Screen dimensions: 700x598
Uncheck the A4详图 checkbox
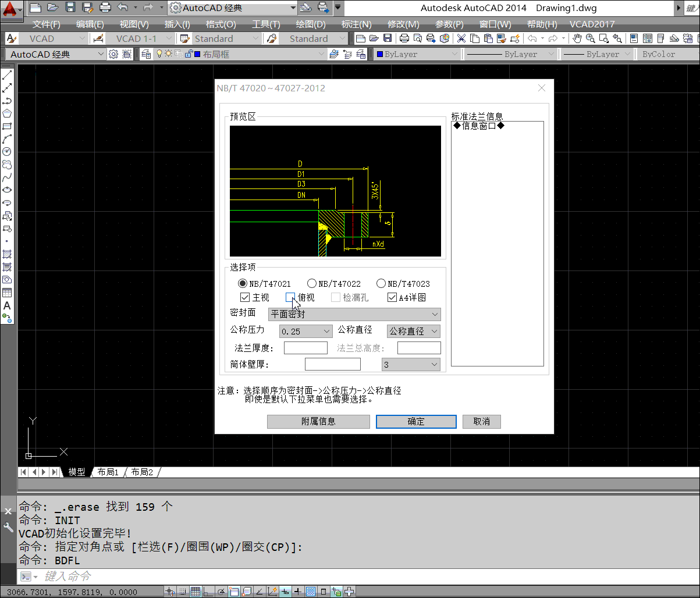tap(392, 298)
